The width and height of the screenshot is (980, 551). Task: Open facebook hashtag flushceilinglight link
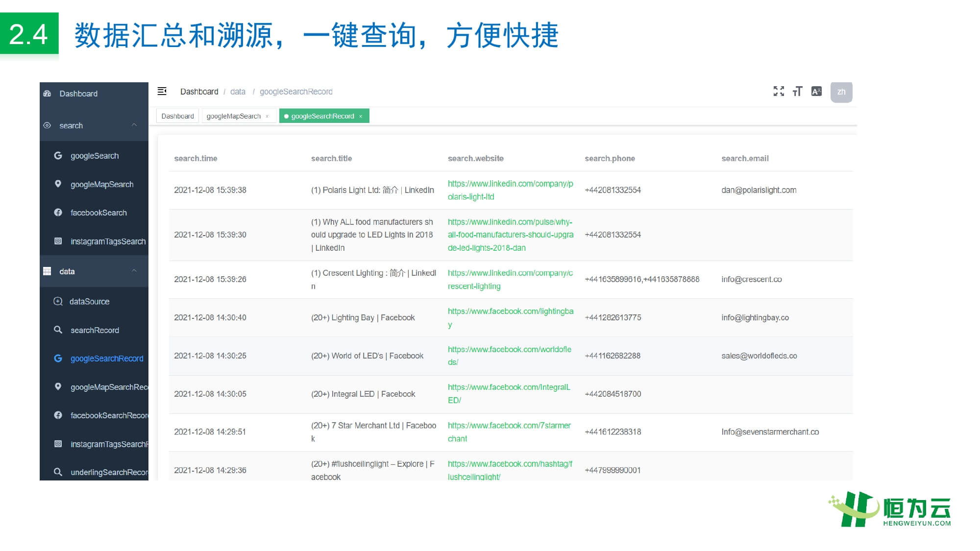click(510, 470)
